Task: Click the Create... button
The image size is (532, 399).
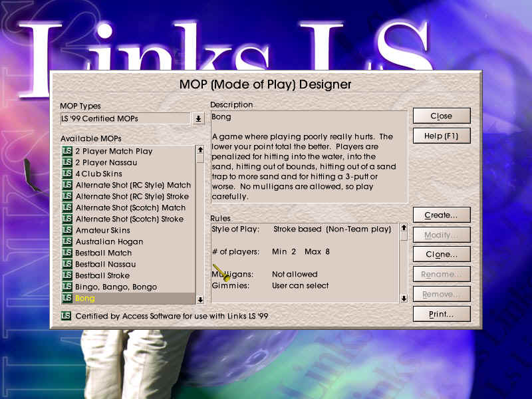Action: coord(442,215)
